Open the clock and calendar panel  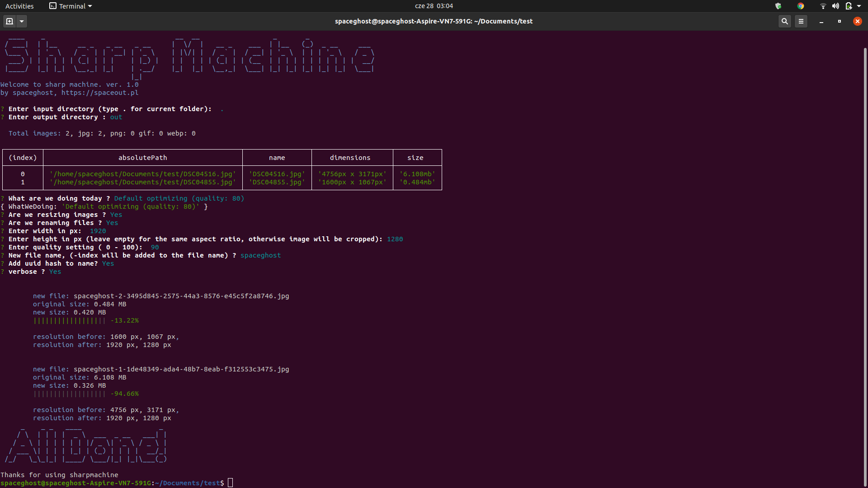(434, 6)
